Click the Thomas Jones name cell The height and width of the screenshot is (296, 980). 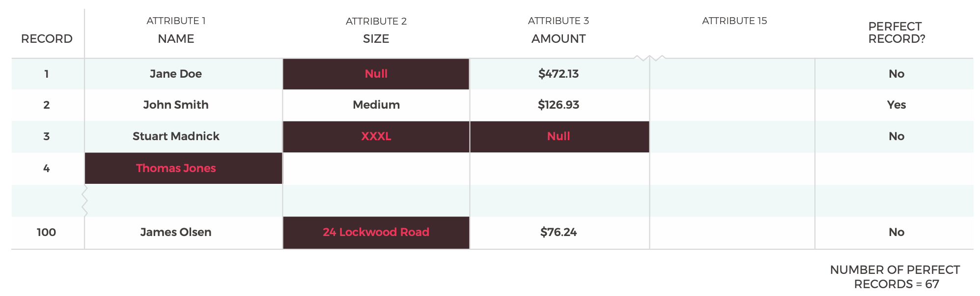point(184,168)
